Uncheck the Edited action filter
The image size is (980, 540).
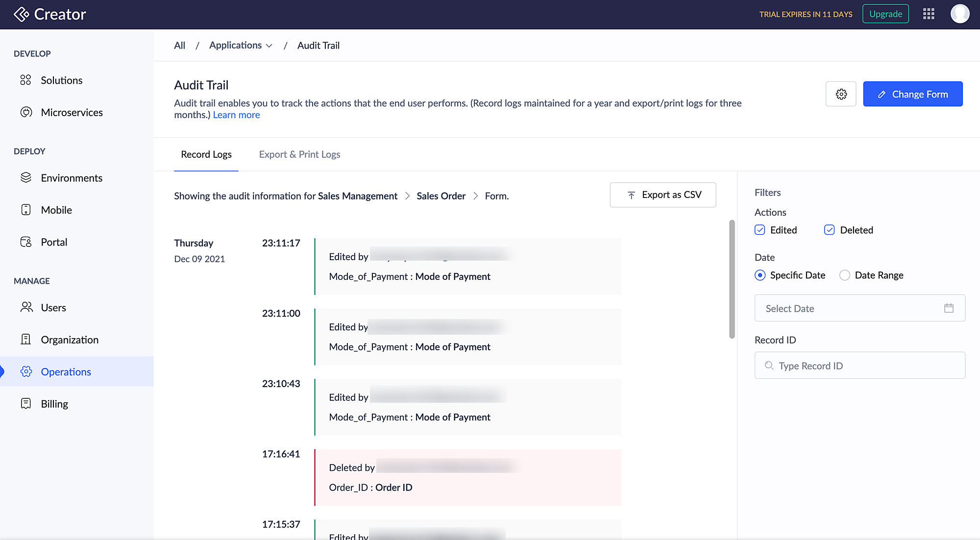click(760, 230)
